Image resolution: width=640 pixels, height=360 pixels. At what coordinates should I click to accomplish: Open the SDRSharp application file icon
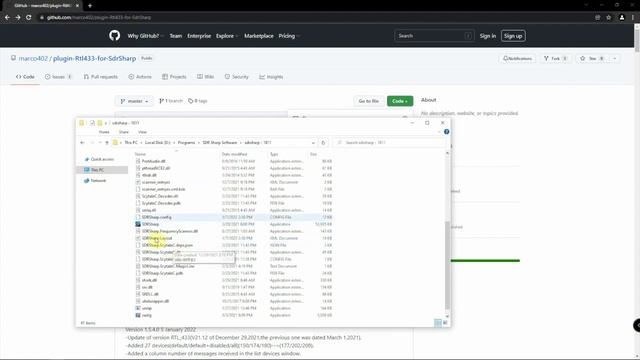click(x=138, y=224)
